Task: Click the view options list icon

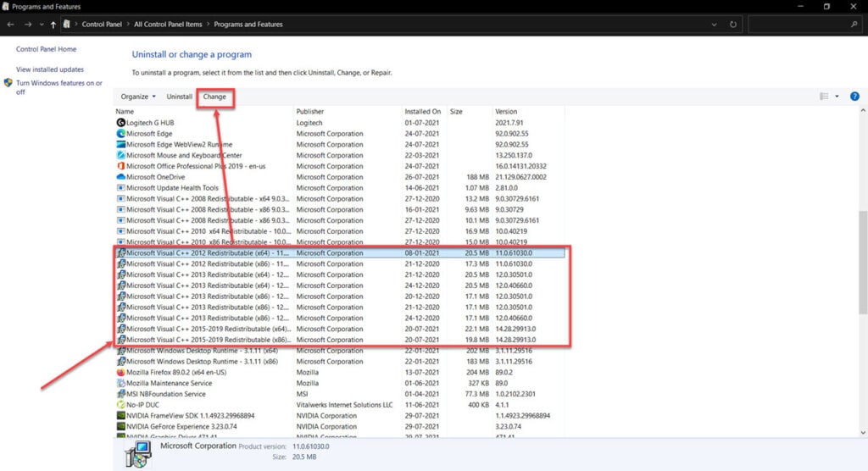Action: 824,97
